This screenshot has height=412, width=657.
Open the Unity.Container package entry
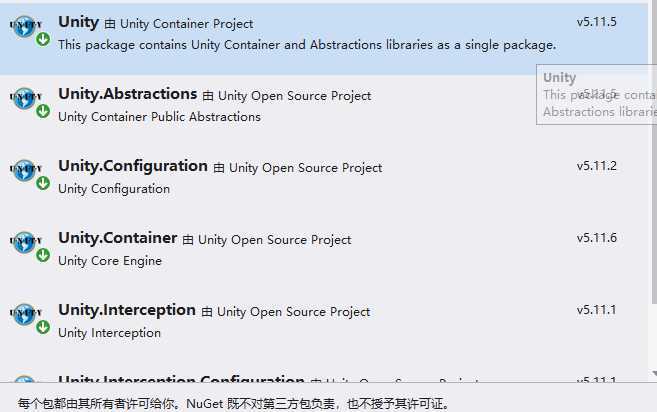(117, 238)
